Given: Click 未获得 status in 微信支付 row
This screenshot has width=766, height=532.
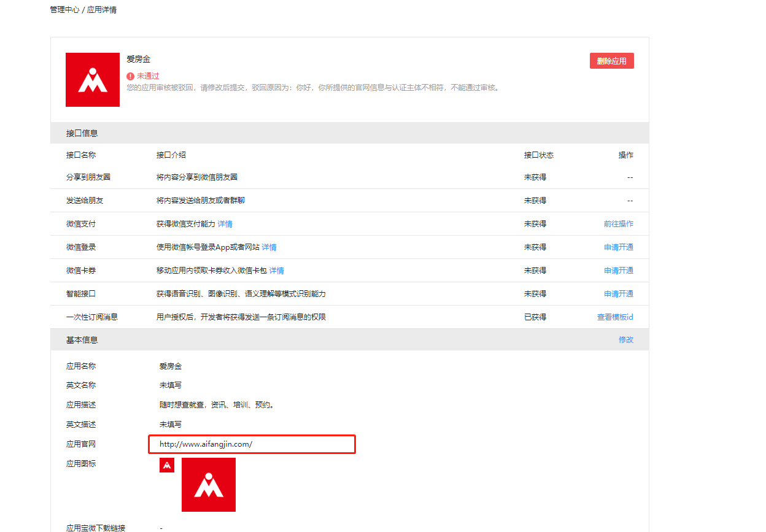Looking at the screenshot, I should [535, 224].
